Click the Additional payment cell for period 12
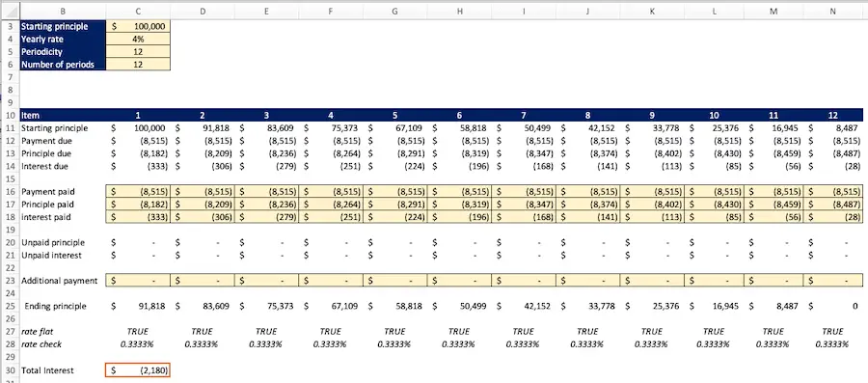Image resolution: width=868 pixels, height=383 pixels. pos(832,281)
